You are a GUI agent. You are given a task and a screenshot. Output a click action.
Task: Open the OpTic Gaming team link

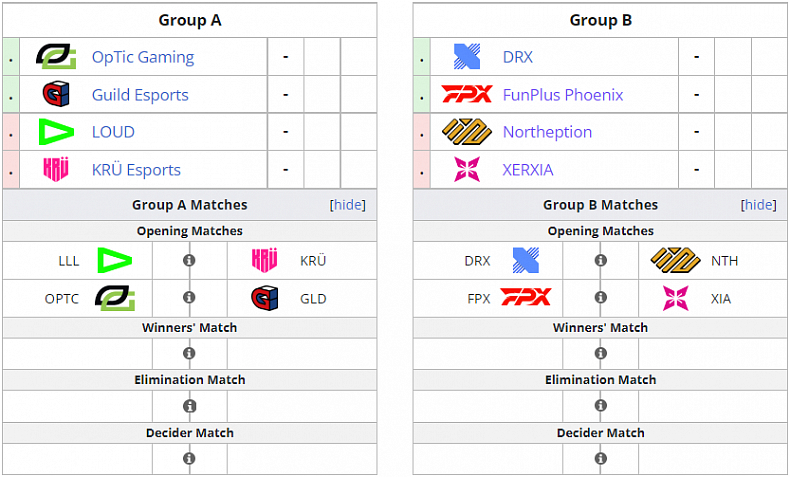click(143, 57)
